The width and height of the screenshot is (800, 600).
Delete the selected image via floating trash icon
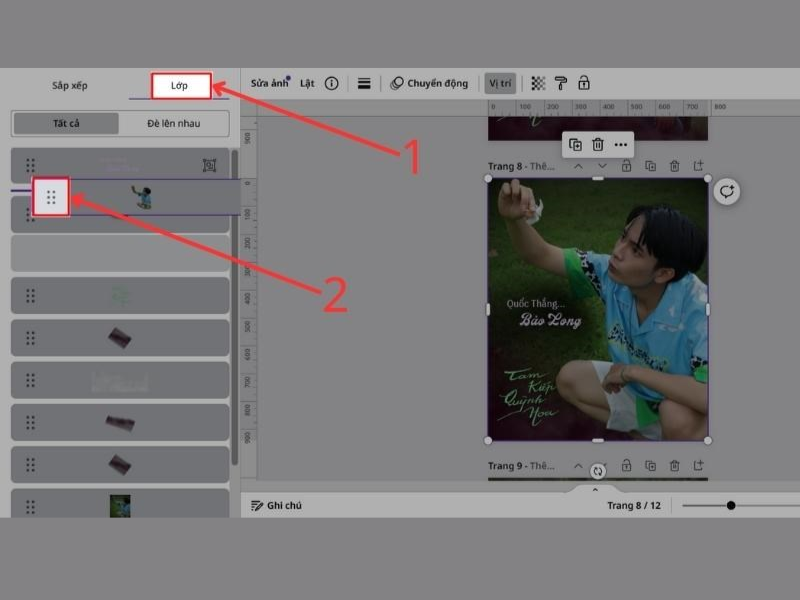[598, 144]
